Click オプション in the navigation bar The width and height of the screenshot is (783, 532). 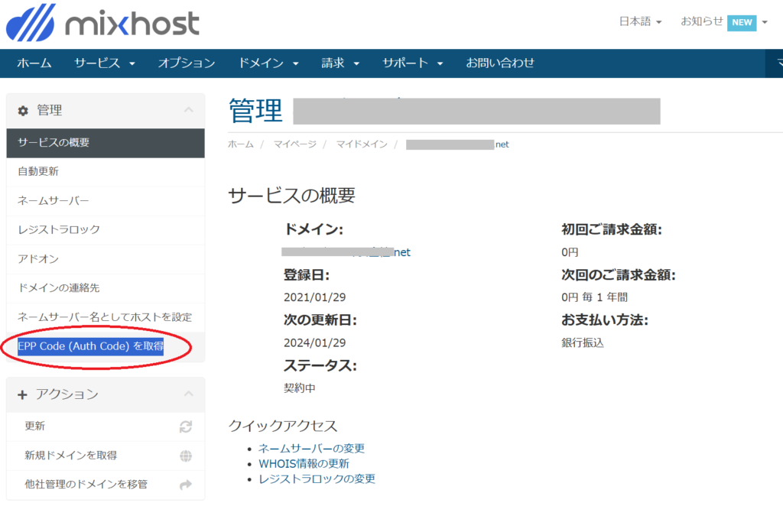coord(187,63)
